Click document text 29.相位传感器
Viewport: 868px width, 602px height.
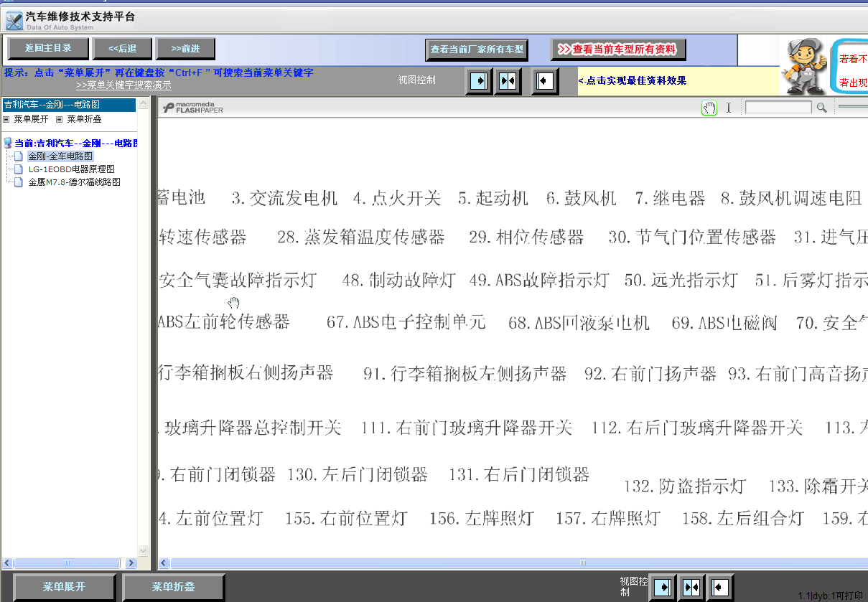point(526,237)
